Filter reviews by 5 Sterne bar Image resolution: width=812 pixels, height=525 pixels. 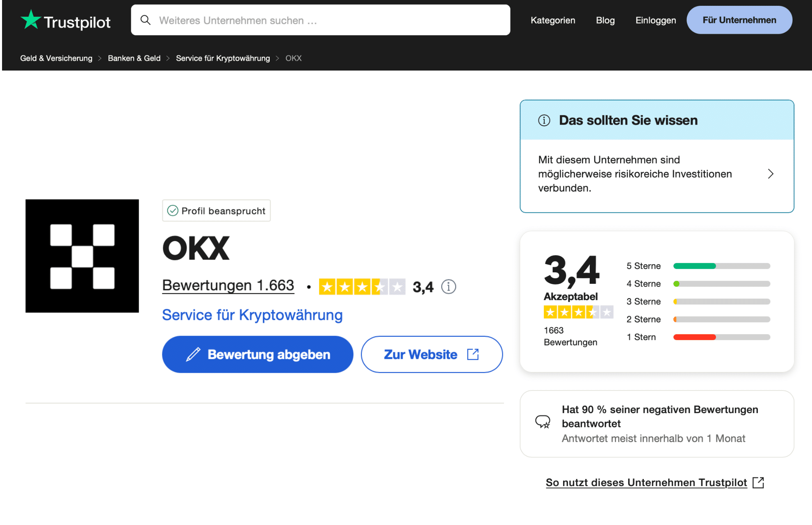click(x=722, y=266)
